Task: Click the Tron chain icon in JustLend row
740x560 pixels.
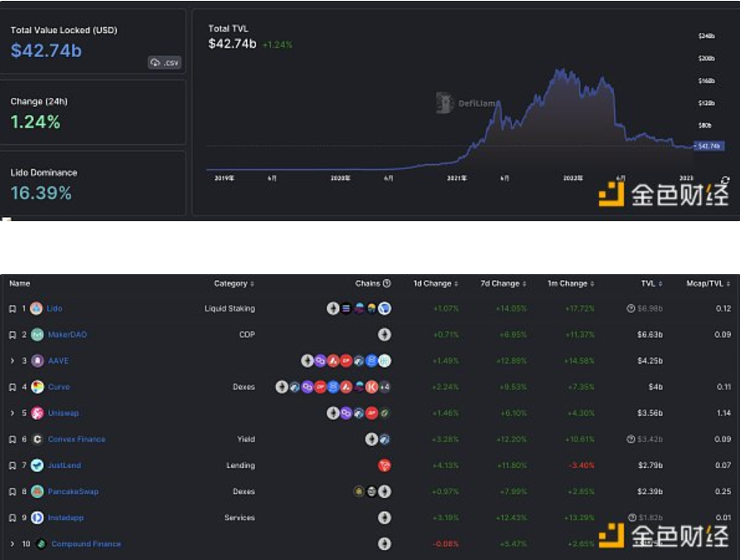Action: [x=385, y=466]
